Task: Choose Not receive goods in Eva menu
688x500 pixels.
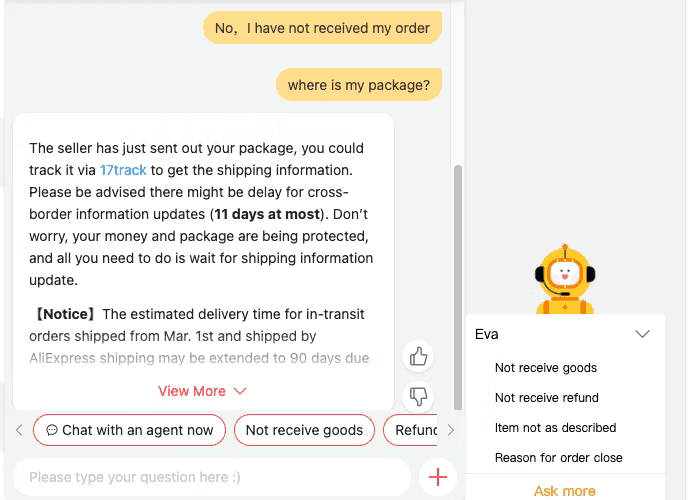Action: click(546, 368)
